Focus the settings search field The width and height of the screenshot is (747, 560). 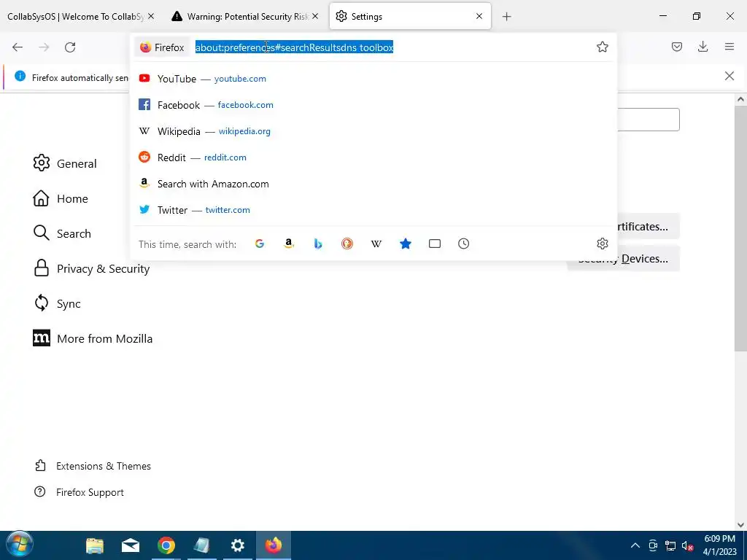[649, 120]
